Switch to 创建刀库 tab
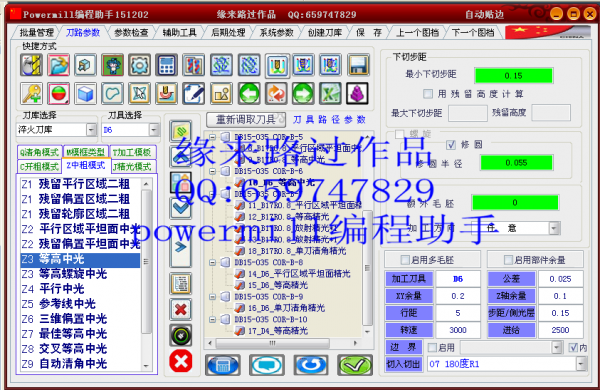600x390 pixels. coord(325,33)
